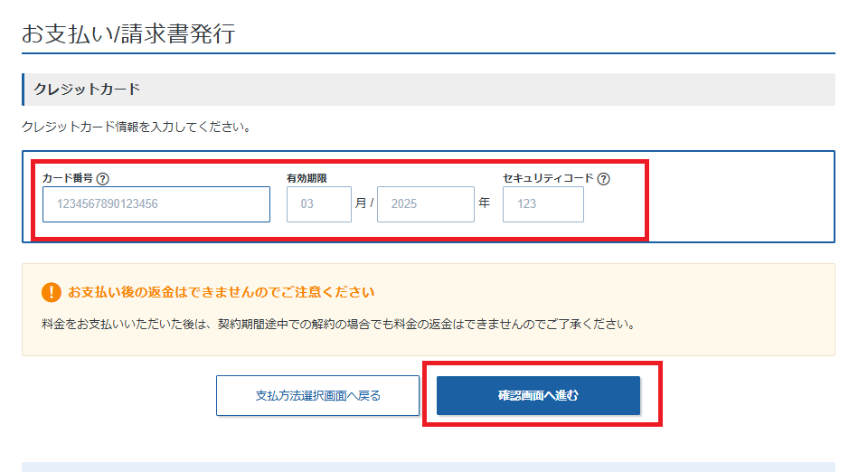Click the クレジットカード section header
This screenshot has width=868, height=472.
coord(87,90)
